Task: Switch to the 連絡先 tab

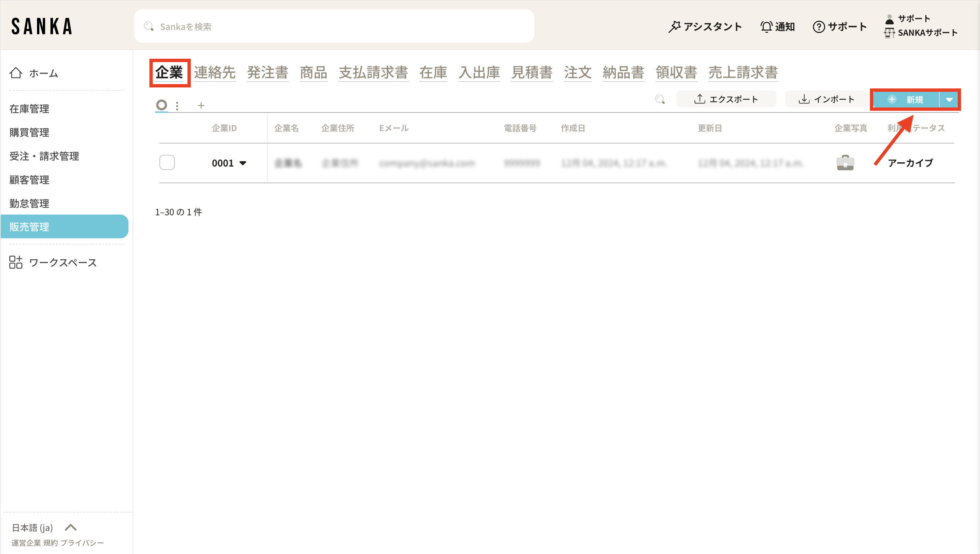Action: click(x=214, y=72)
